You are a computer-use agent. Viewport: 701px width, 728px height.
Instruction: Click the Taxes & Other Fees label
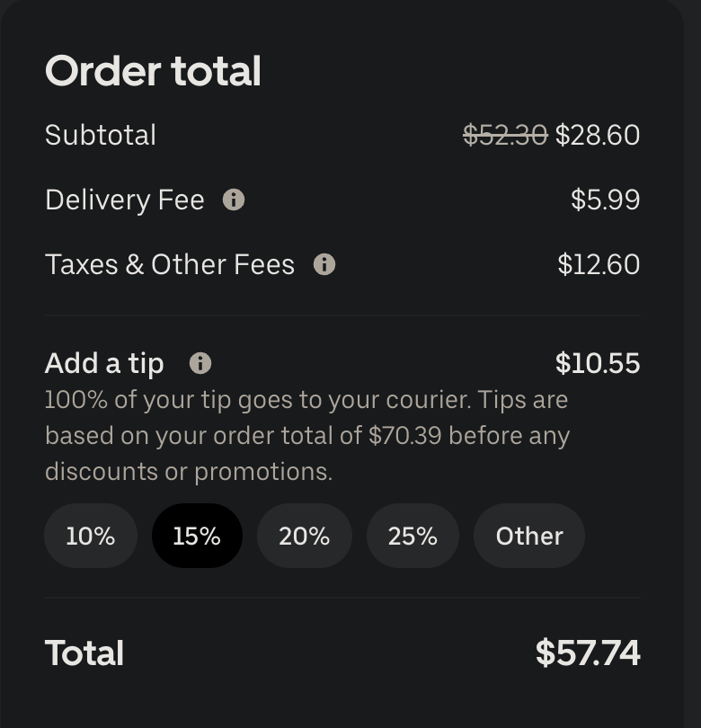[170, 264]
